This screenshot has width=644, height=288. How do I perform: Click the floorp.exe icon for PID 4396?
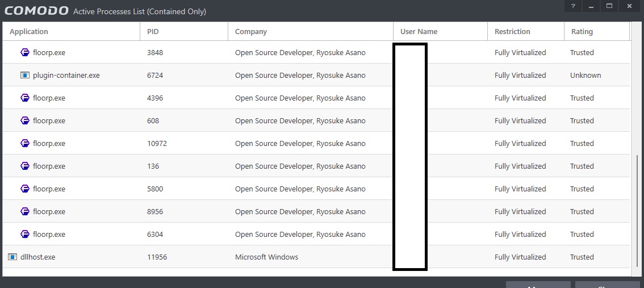click(25, 98)
